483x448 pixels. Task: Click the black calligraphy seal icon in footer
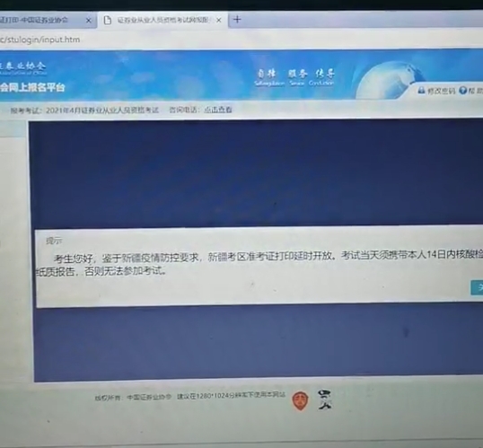[x=324, y=400]
